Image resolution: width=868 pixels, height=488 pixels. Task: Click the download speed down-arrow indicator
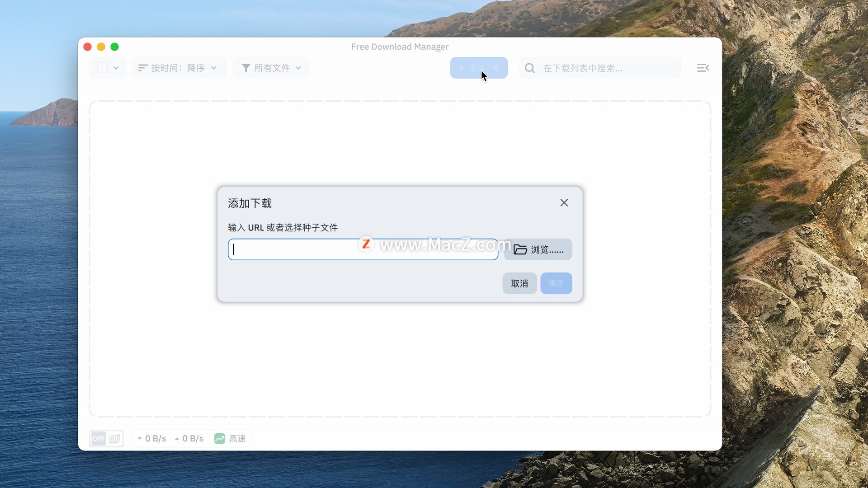[140, 438]
